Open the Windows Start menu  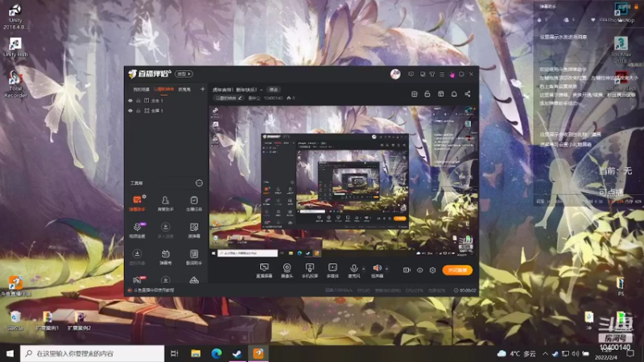10,353
